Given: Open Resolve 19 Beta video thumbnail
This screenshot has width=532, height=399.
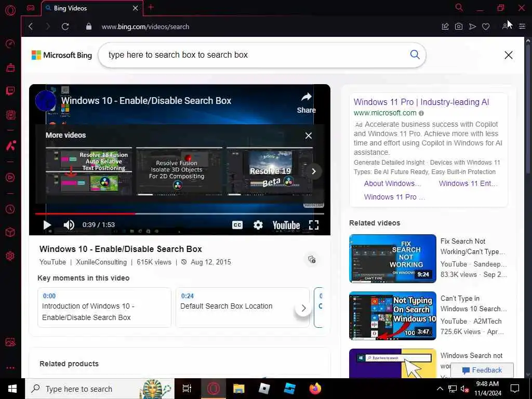Looking at the screenshot, I should tap(270, 171).
